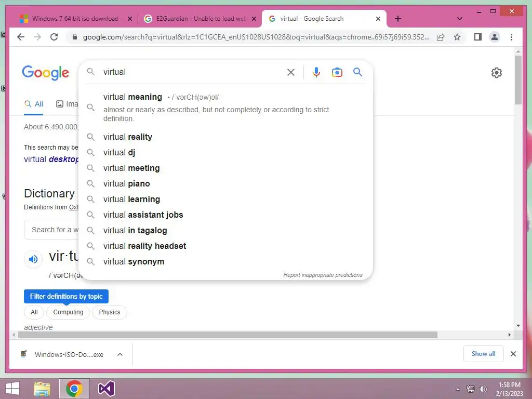Close the downloads bar

[513, 354]
